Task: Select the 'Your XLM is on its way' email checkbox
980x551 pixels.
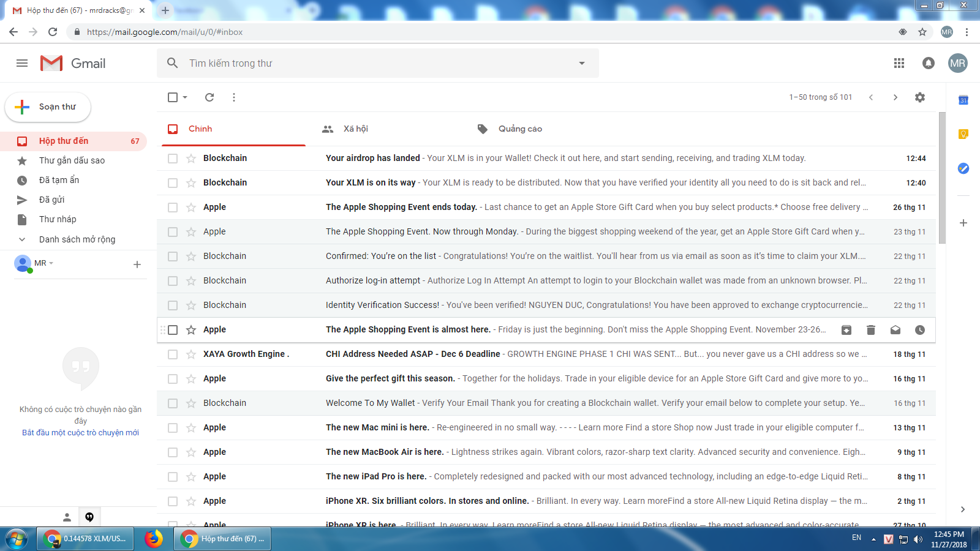Action: pos(173,183)
